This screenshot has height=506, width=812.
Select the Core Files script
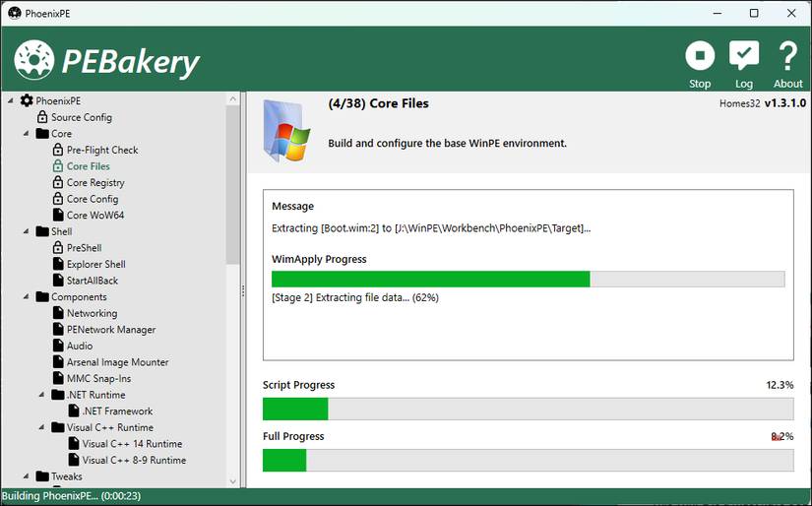click(x=89, y=165)
